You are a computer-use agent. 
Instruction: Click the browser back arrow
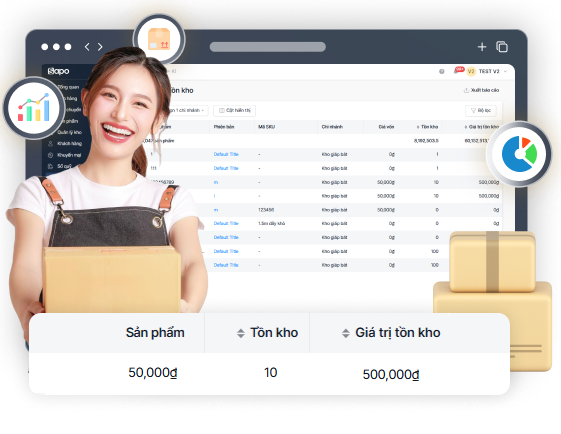87,47
